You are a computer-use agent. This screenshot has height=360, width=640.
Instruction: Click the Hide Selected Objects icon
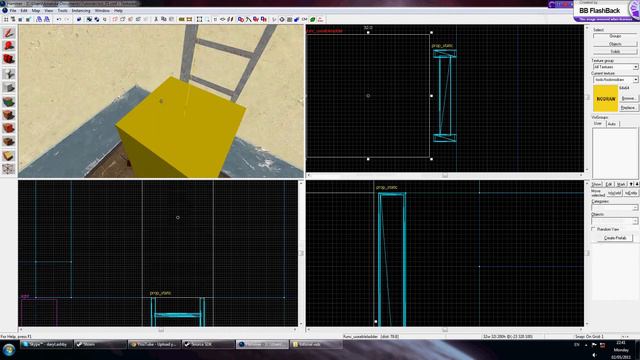(115, 19)
